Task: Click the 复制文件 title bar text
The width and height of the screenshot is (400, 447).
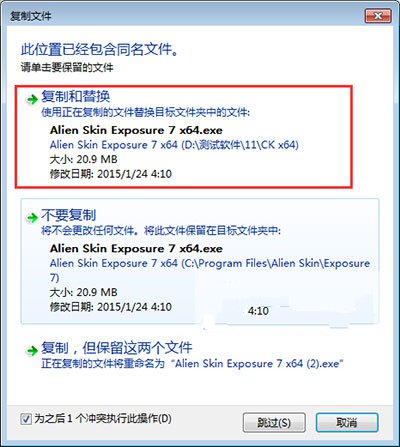Action: point(31,16)
